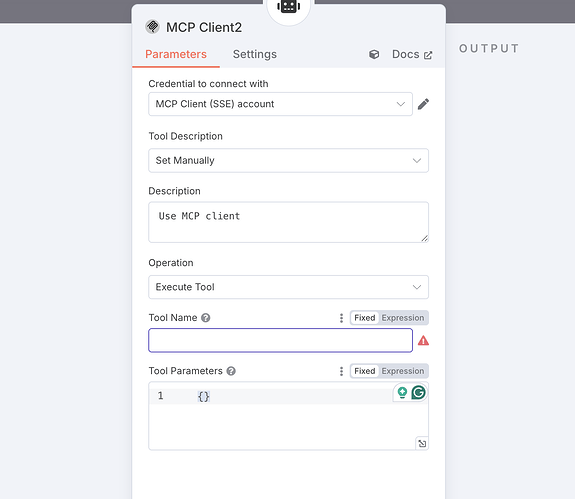The image size is (575, 499).
Task: Open the credential account dropdown
Action: click(281, 104)
